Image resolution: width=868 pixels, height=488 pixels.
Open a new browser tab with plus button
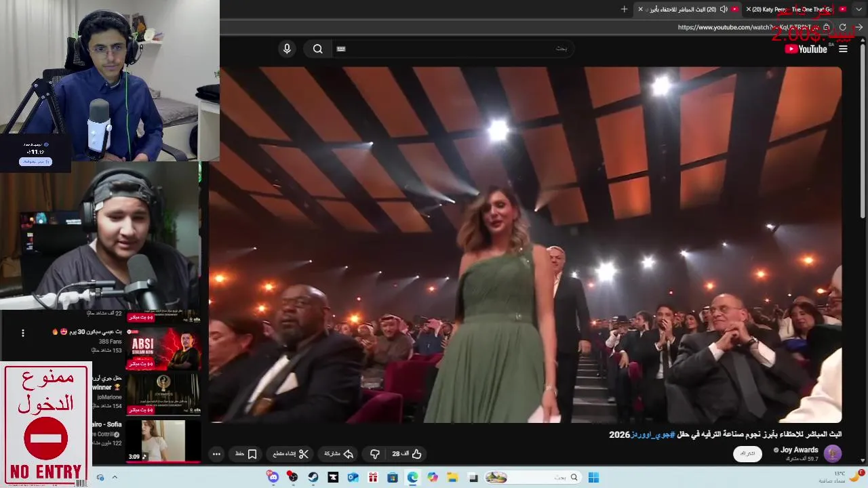(625, 9)
